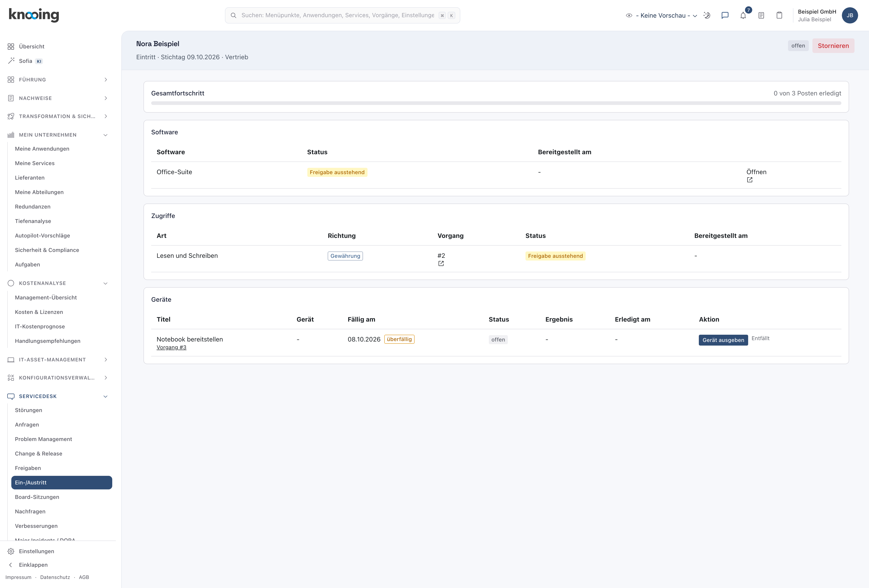
Task: Collapse the MEIN UNTERNEHMEN section chevron
Action: pyautogui.click(x=105, y=135)
